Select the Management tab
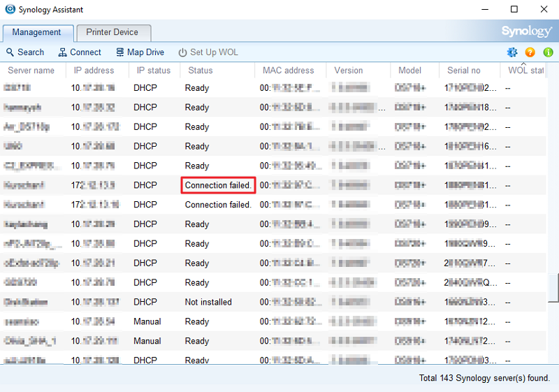The height and width of the screenshot is (392, 559). [37, 32]
